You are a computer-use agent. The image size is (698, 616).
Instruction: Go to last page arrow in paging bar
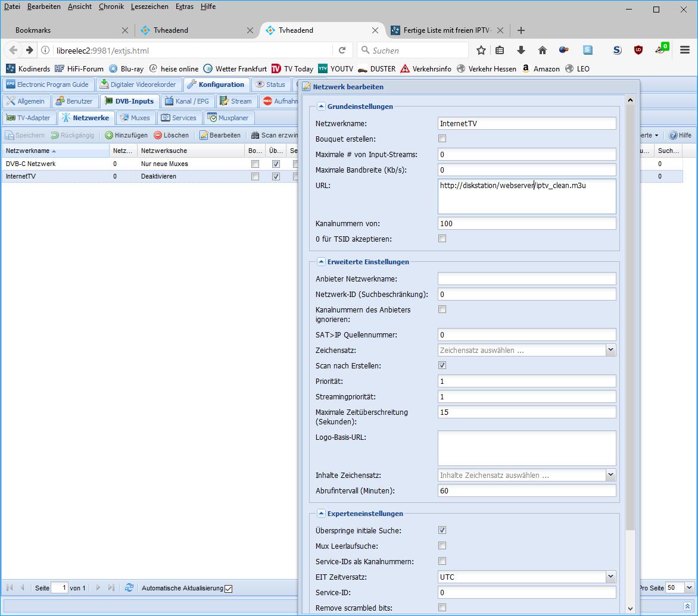pyautogui.click(x=111, y=587)
